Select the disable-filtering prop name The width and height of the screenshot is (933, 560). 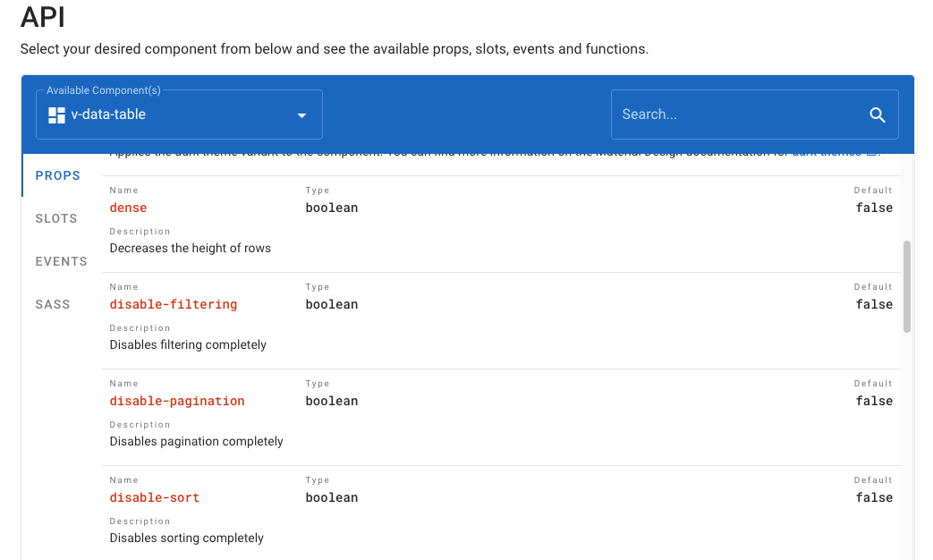(x=174, y=304)
